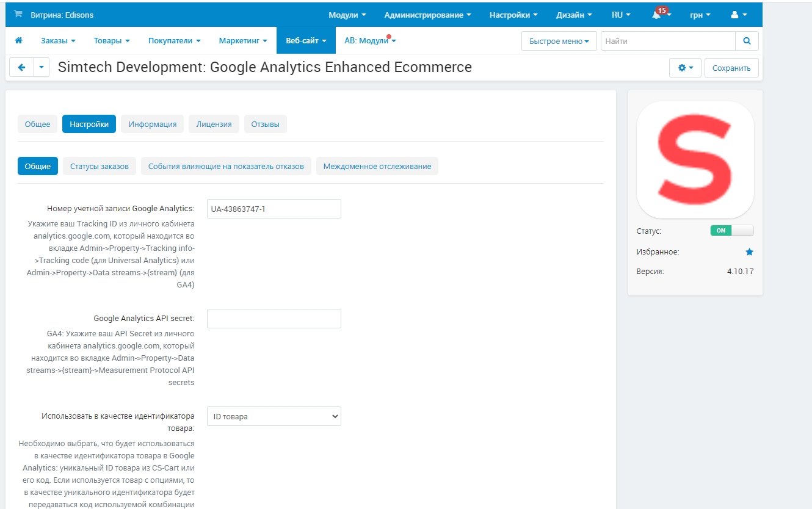Open the Покупатели menu
Viewport: 812px width, 509px height.
(174, 40)
